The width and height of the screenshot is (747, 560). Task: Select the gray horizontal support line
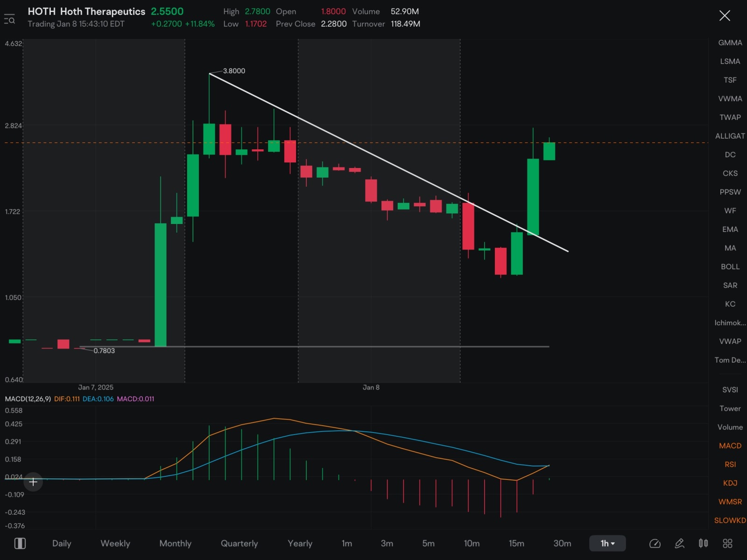[x=314, y=347]
